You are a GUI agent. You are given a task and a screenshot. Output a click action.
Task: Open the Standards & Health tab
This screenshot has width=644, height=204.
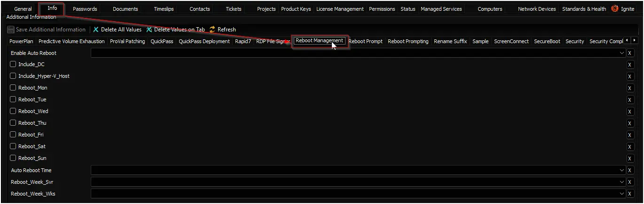pyautogui.click(x=584, y=9)
